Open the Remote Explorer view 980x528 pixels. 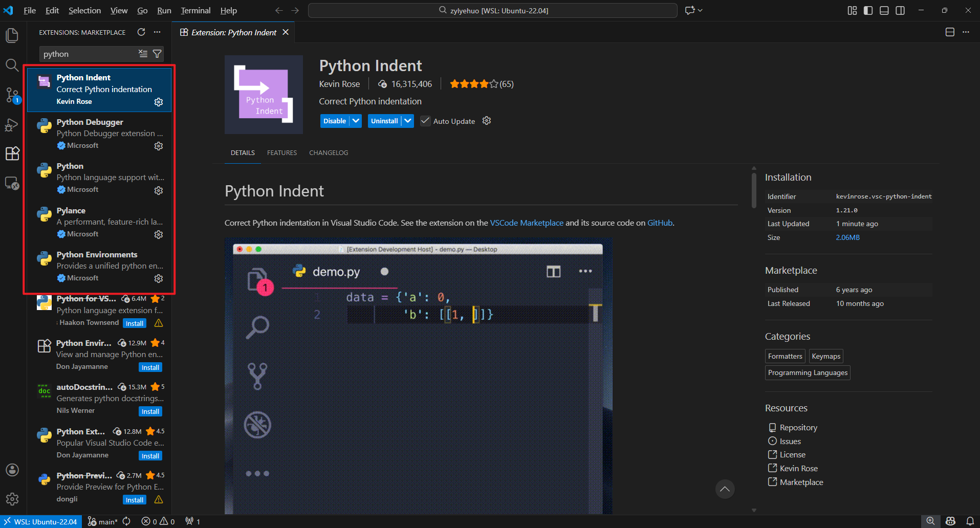click(12, 183)
